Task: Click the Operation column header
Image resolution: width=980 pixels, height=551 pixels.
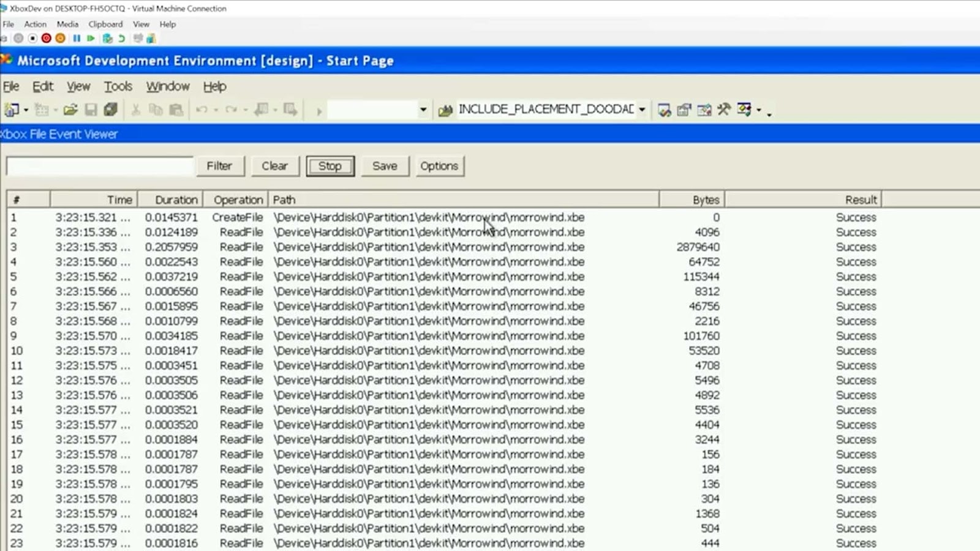Action: (235, 200)
